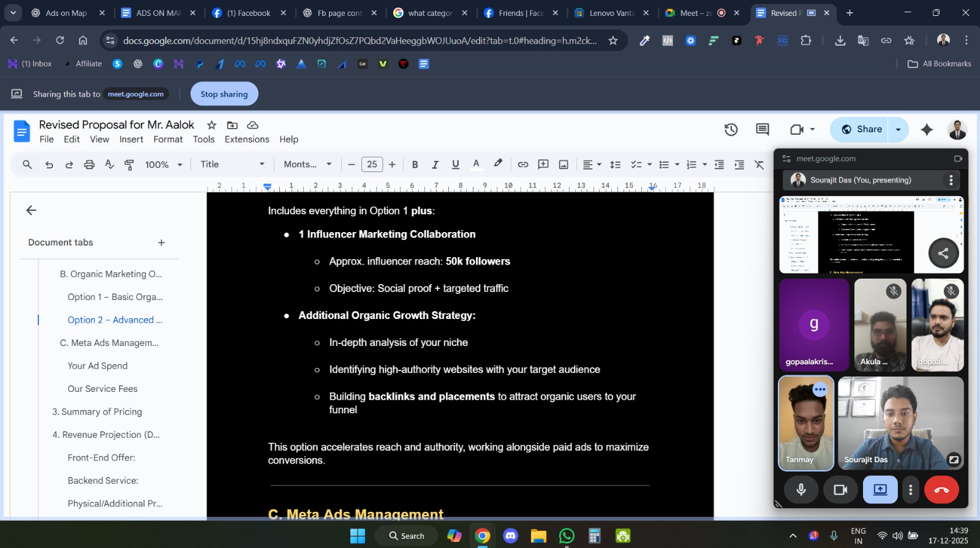
Task: Navigate to 3. Summary of Pricing
Action: pos(97,411)
